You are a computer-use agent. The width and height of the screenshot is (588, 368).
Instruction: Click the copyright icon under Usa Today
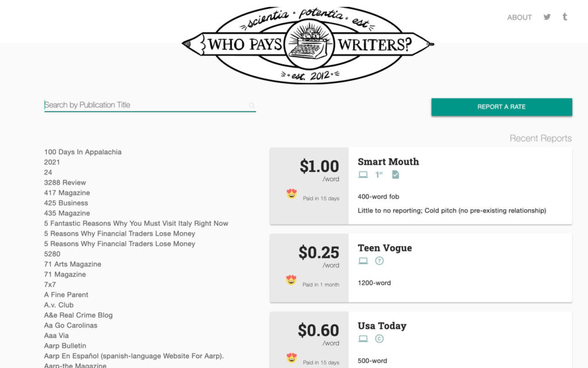coord(379,339)
